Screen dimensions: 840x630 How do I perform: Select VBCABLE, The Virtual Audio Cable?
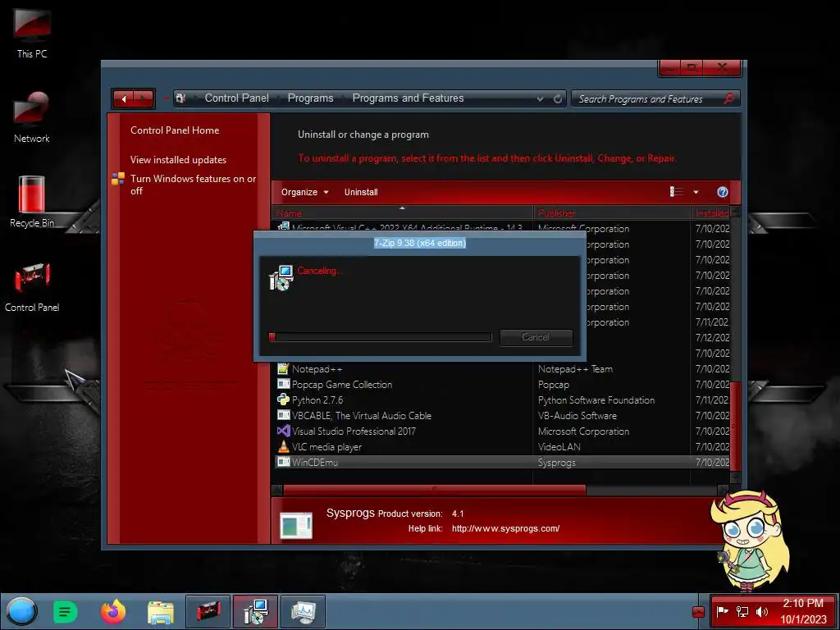502,415
